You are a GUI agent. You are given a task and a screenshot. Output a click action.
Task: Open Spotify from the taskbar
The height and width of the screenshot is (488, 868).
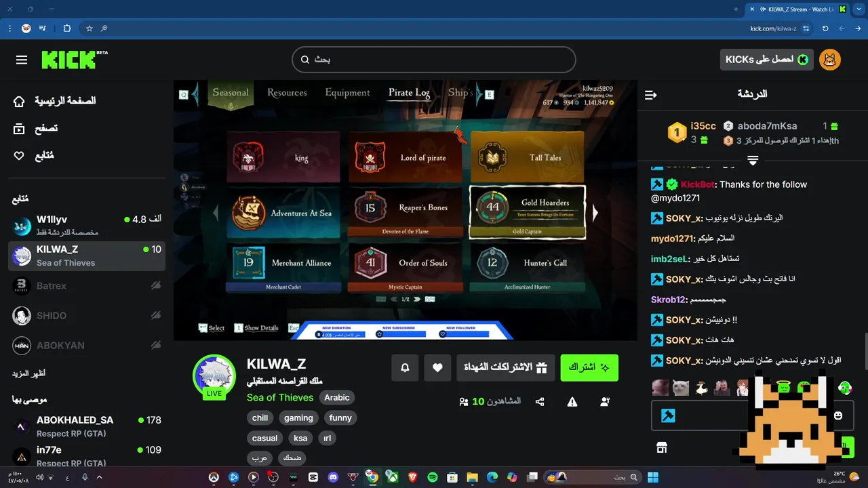[x=433, y=477]
